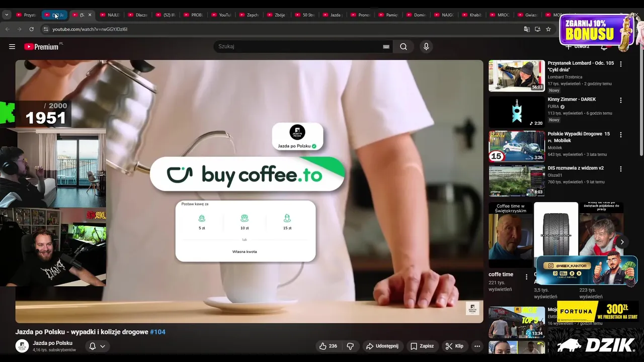Switch to the Dlacze browser tab
The width and height of the screenshot is (644, 362).
137,15
